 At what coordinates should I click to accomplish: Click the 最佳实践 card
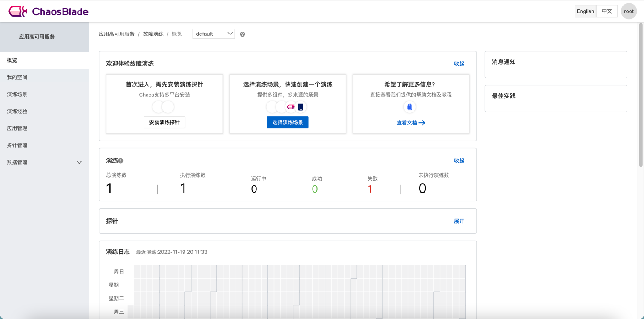(x=556, y=98)
